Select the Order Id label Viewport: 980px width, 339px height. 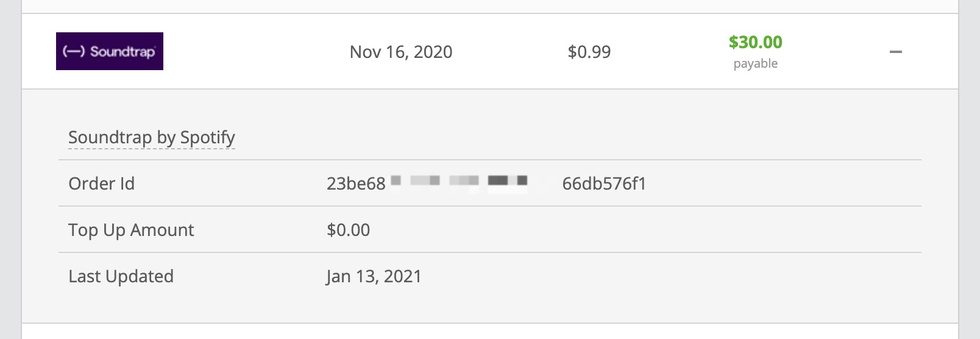(x=102, y=184)
